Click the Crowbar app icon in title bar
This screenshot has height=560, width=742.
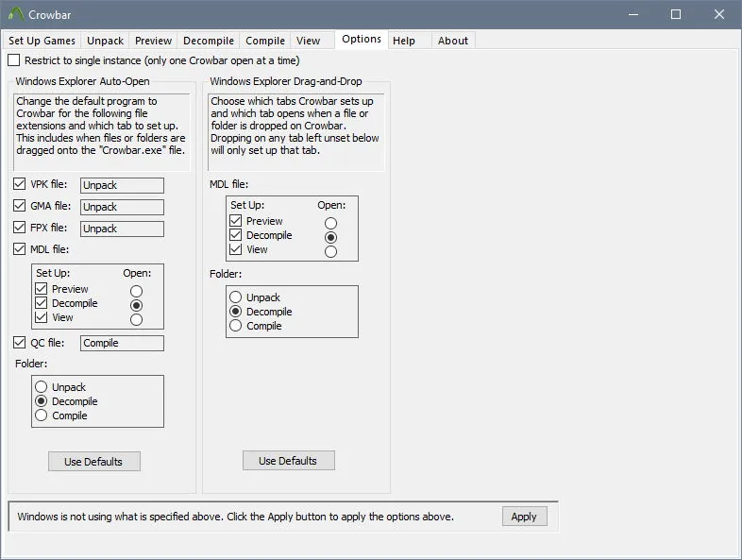(x=16, y=14)
